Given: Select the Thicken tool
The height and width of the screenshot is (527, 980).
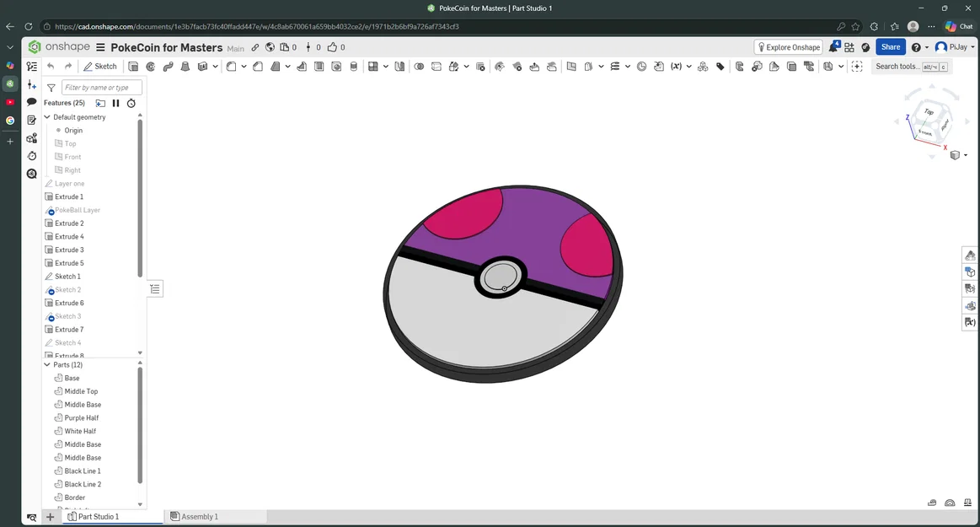Looking at the screenshot, I should click(x=202, y=67).
